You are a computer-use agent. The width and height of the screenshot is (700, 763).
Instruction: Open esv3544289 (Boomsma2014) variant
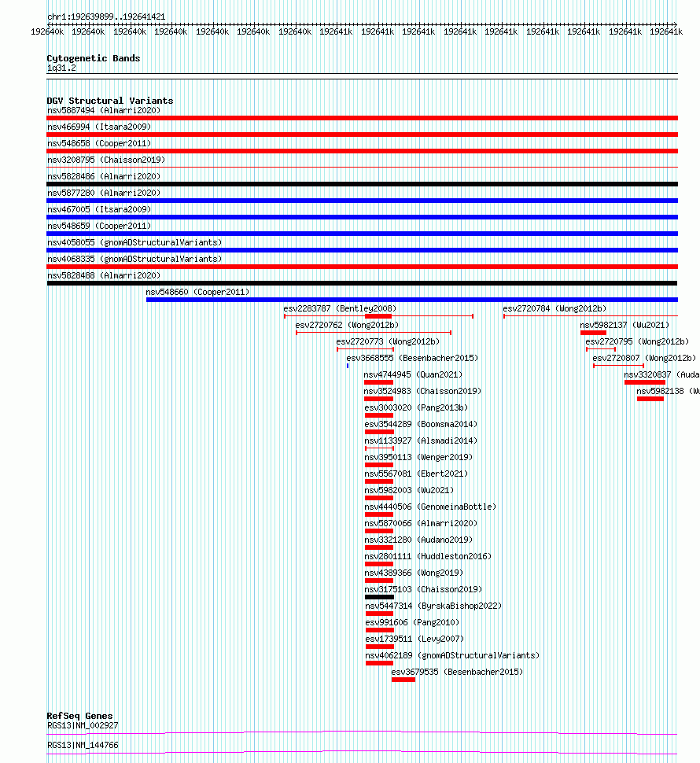(x=421, y=425)
